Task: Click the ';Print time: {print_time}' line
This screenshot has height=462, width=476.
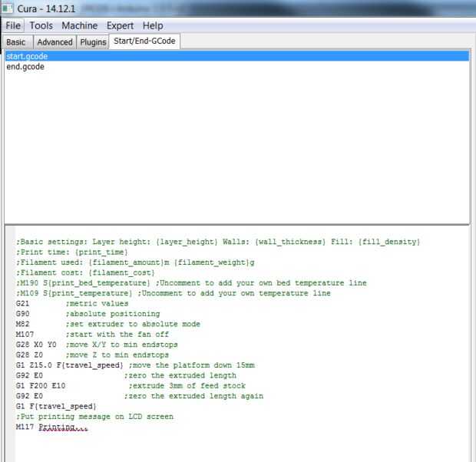Action: (72, 252)
